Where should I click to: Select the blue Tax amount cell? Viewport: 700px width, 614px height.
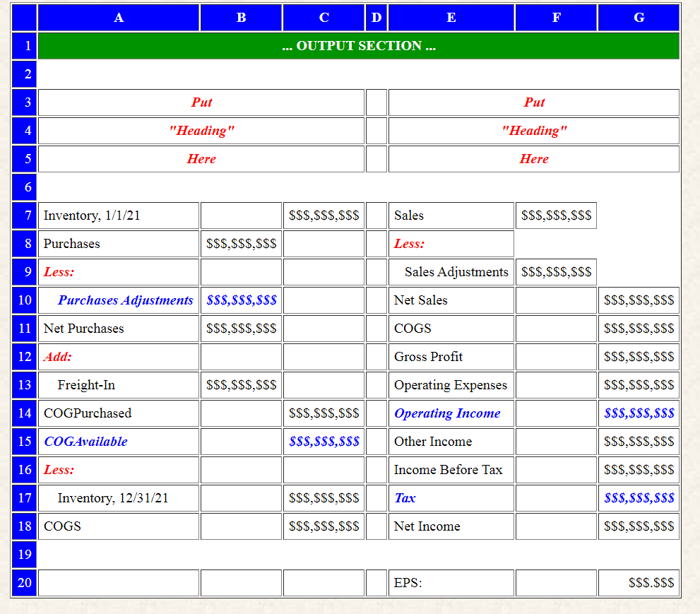click(638, 497)
